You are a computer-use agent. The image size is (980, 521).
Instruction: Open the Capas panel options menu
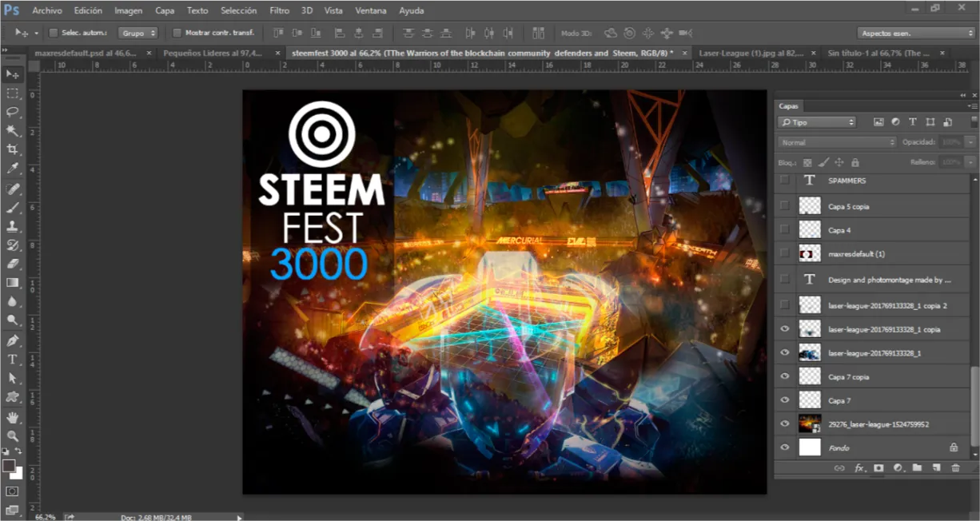[x=971, y=105]
